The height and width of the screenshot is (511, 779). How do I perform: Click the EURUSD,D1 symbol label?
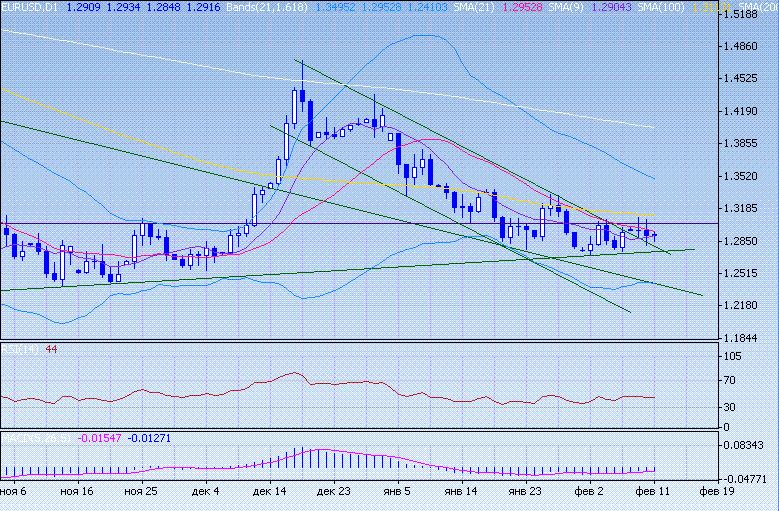click(32, 7)
